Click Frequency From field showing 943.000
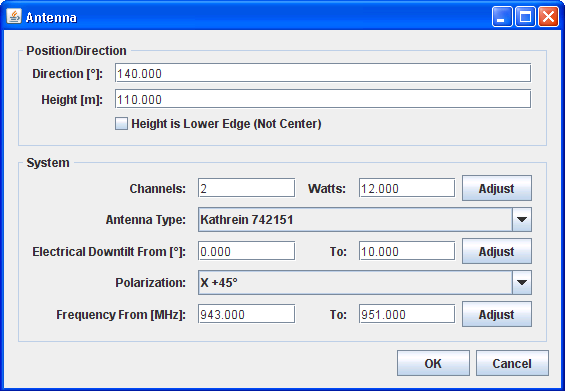Screen dimensions: 565x391 click(x=246, y=314)
